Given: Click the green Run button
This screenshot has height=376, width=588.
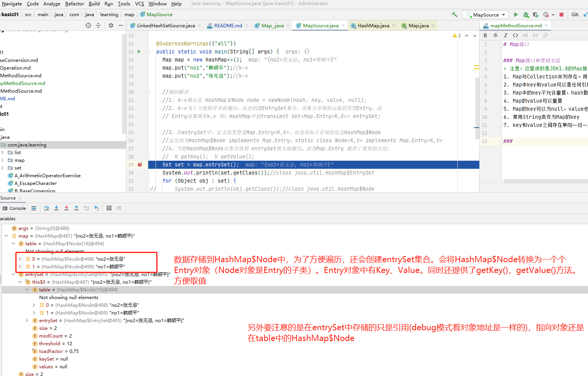Looking at the screenshot, I should click(516, 15).
